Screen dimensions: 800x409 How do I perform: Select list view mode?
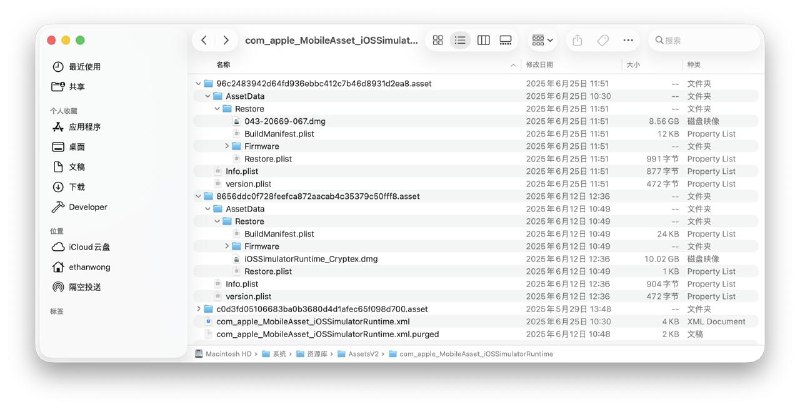coord(461,40)
